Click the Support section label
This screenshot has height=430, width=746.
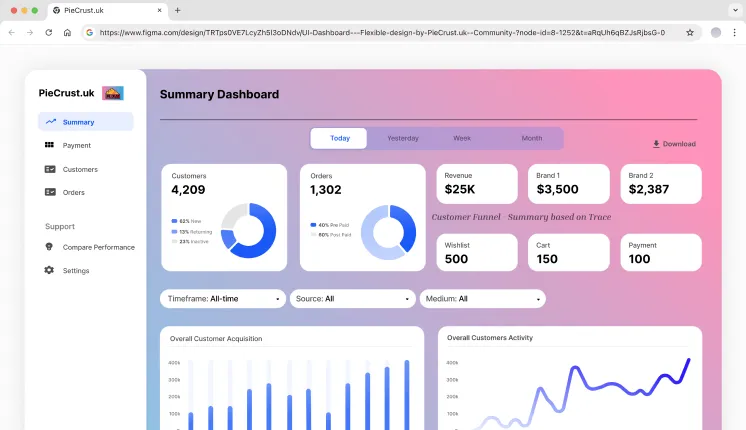click(60, 226)
